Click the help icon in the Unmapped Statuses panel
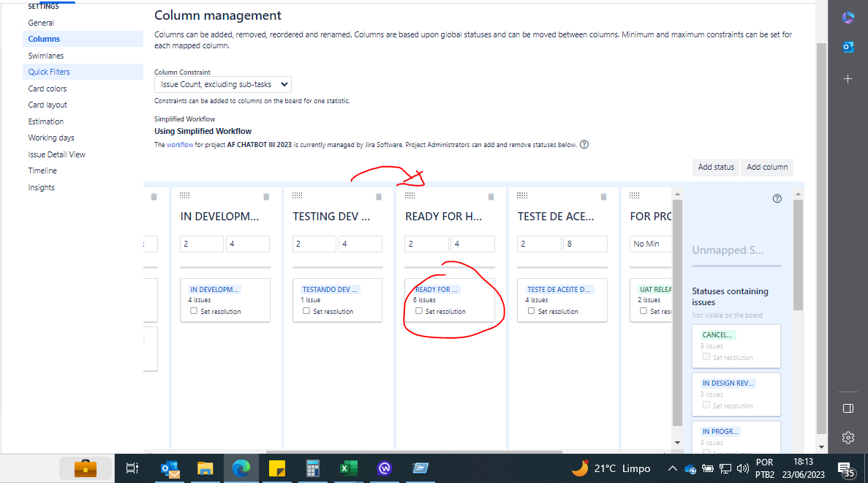This screenshot has width=868, height=483. (x=777, y=198)
